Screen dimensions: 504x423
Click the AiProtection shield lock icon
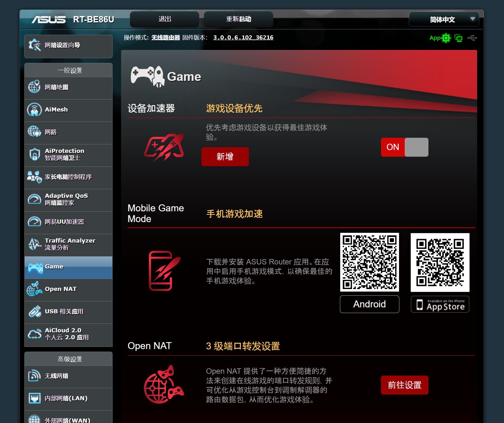[x=34, y=154]
